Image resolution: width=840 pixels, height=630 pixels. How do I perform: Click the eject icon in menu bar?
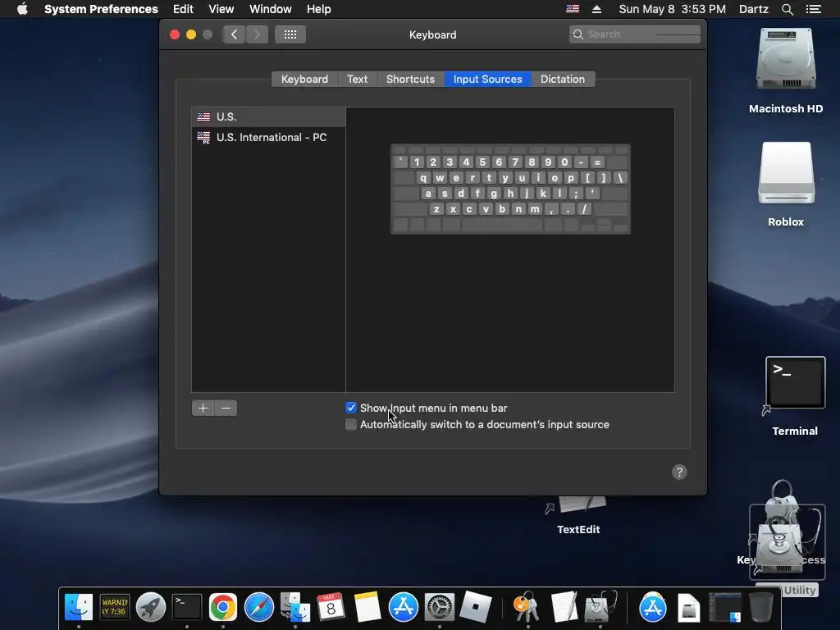[x=596, y=9]
